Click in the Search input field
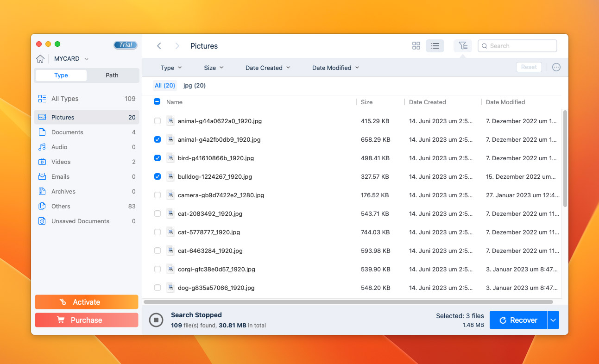The height and width of the screenshot is (364, 599). 517,46
